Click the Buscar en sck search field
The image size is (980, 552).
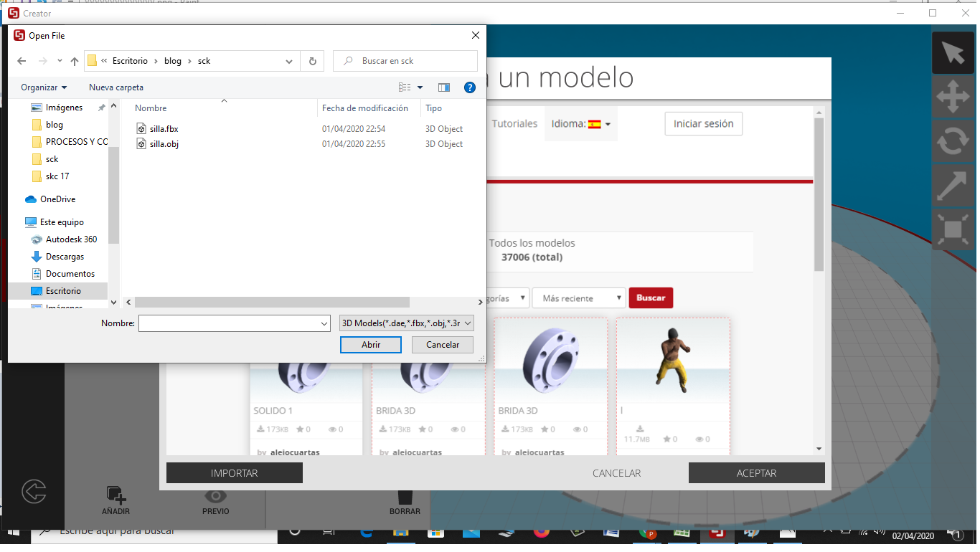[405, 61]
